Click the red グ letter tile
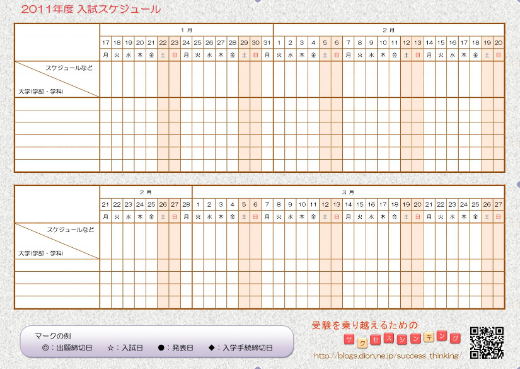520x369 pixels. click(x=455, y=338)
